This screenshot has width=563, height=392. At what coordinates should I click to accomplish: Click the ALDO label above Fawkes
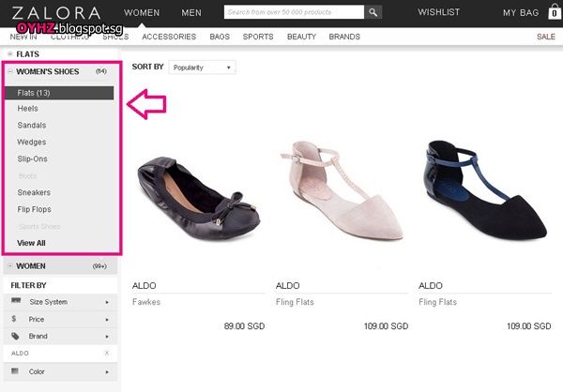pos(144,286)
